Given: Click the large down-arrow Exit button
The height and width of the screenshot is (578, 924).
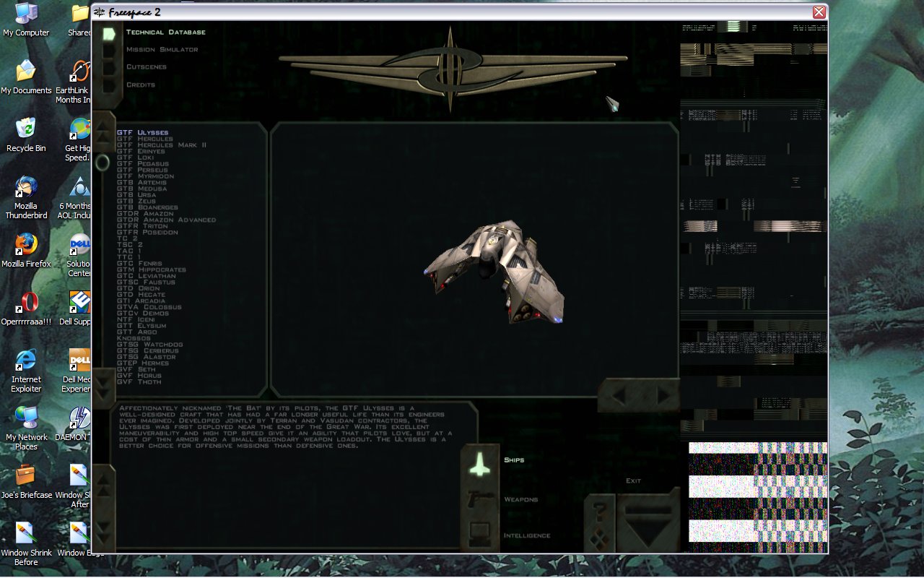Looking at the screenshot, I should [648, 525].
